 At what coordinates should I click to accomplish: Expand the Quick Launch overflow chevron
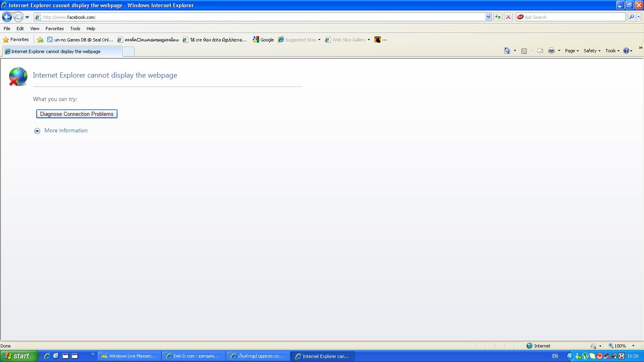tap(93, 354)
